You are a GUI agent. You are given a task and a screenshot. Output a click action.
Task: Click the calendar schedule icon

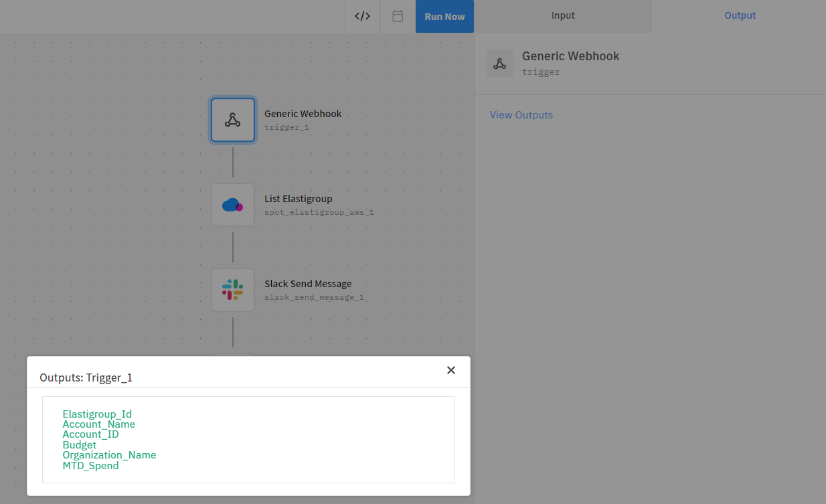click(398, 16)
